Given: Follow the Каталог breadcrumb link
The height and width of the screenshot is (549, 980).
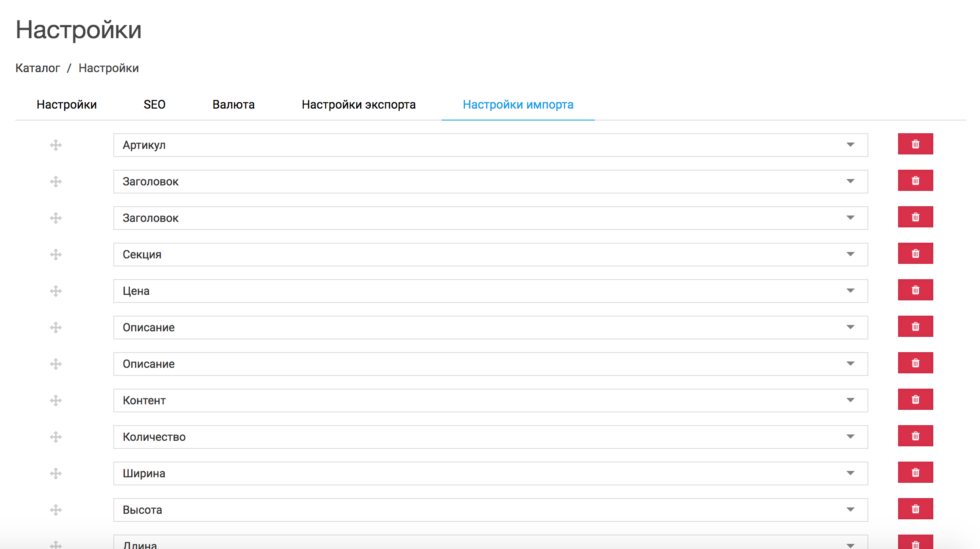Looking at the screenshot, I should 37,68.
